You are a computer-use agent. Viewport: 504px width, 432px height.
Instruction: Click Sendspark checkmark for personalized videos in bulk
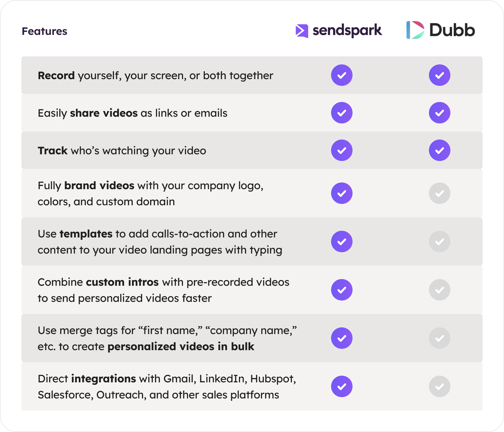[342, 338]
